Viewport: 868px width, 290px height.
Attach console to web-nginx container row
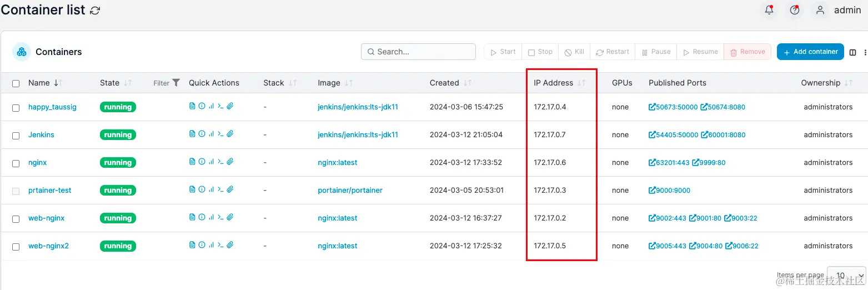click(x=230, y=217)
